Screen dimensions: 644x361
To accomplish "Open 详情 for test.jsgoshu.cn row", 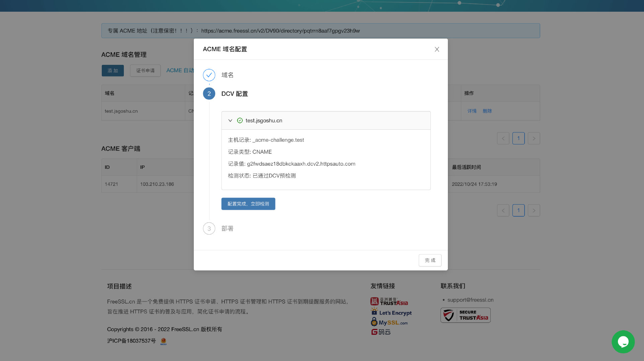I will [472, 111].
